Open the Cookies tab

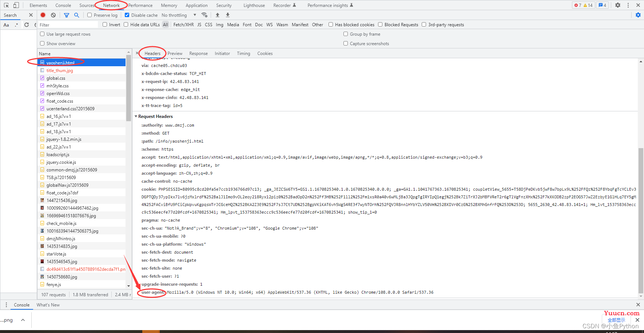coord(265,53)
